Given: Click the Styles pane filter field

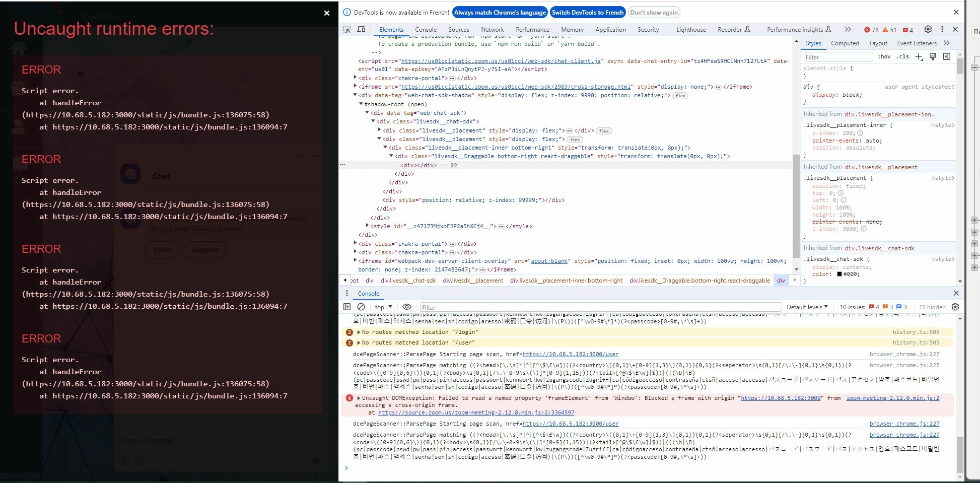Looking at the screenshot, I should (837, 57).
